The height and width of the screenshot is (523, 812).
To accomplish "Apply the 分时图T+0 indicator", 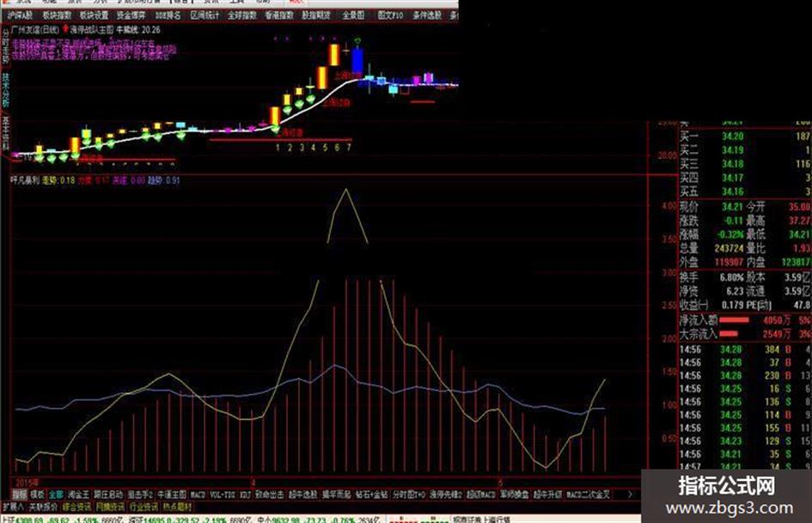I will pyautogui.click(x=409, y=495).
